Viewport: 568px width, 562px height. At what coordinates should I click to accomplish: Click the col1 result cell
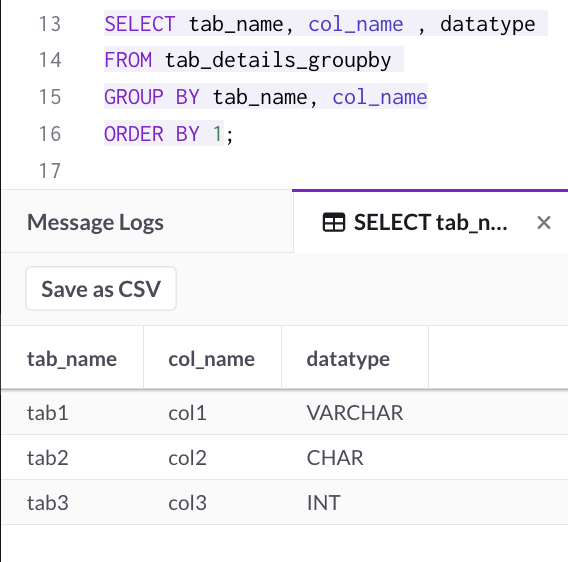tap(187, 413)
